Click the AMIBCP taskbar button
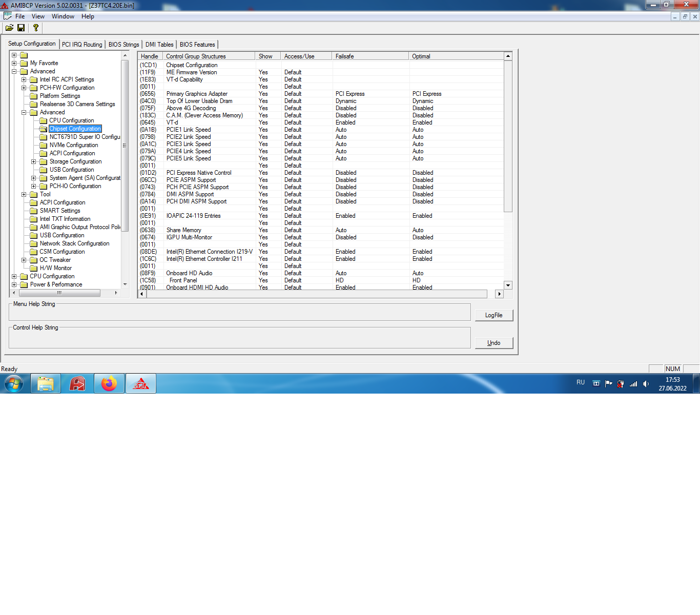 141,383
